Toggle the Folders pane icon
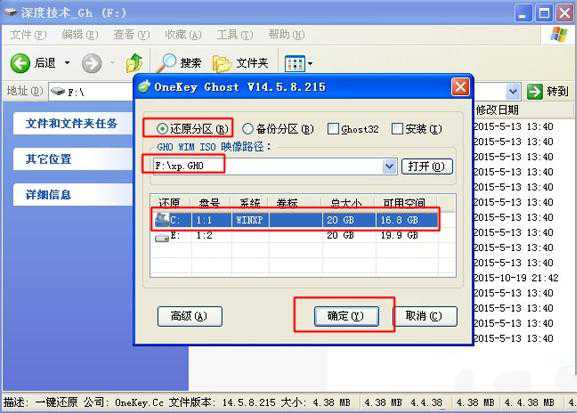The image size is (577, 413). (222, 64)
